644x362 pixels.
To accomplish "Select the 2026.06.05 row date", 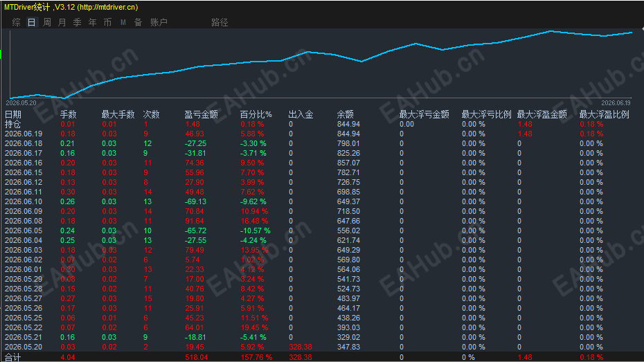I will (x=24, y=230).
